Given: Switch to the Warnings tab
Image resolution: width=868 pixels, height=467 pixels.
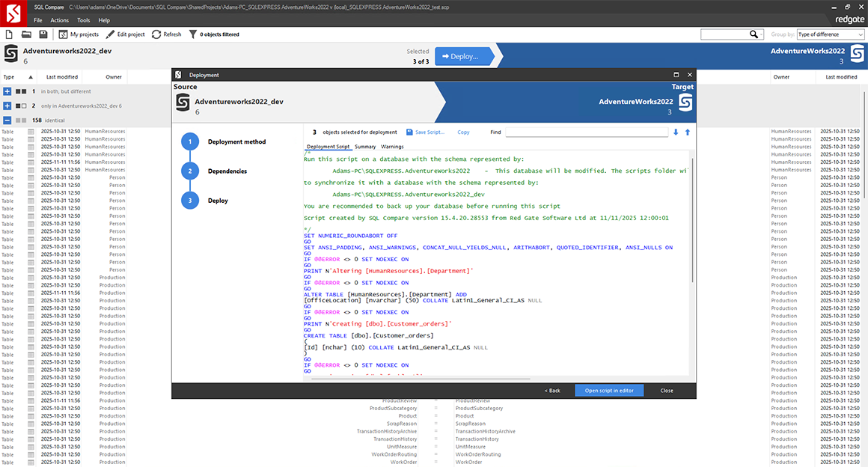Looking at the screenshot, I should tap(392, 147).
